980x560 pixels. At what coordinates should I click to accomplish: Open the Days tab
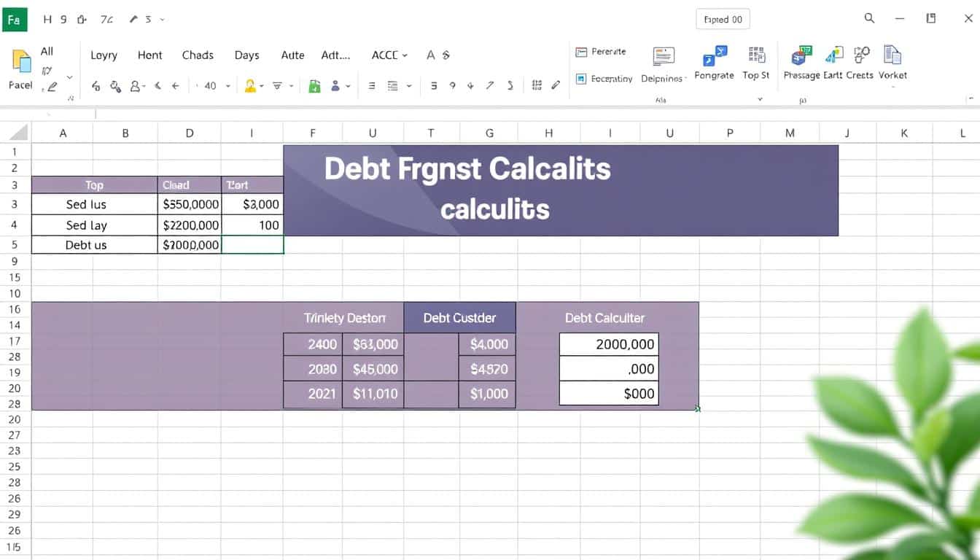click(246, 55)
